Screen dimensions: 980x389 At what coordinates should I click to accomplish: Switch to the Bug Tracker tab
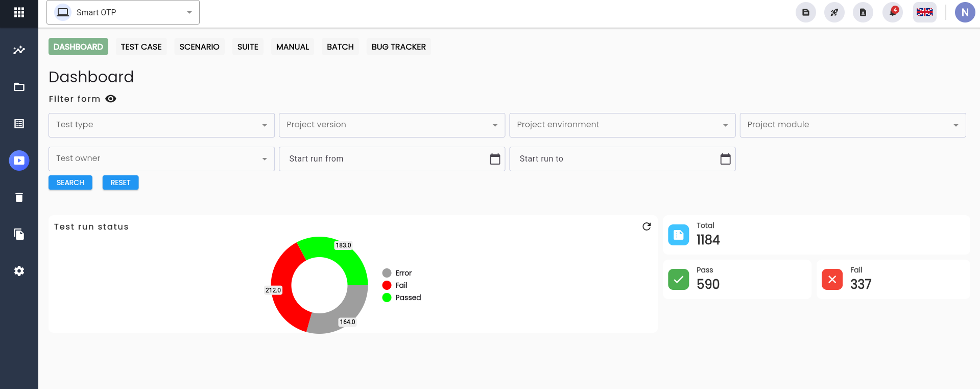(399, 47)
